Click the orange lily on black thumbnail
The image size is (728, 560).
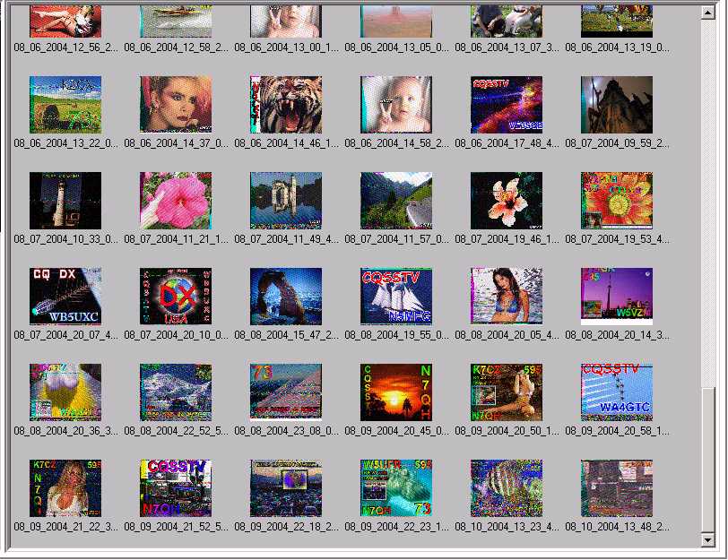click(507, 201)
